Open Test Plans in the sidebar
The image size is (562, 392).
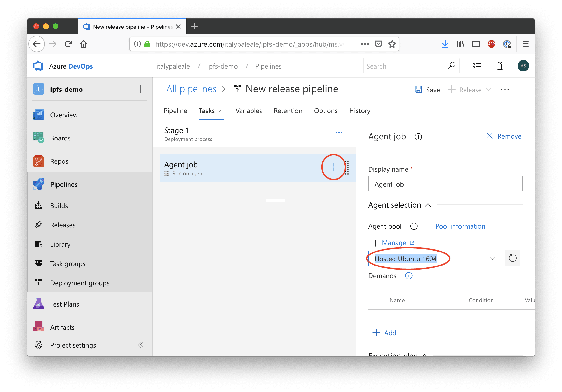pos(90,304)
